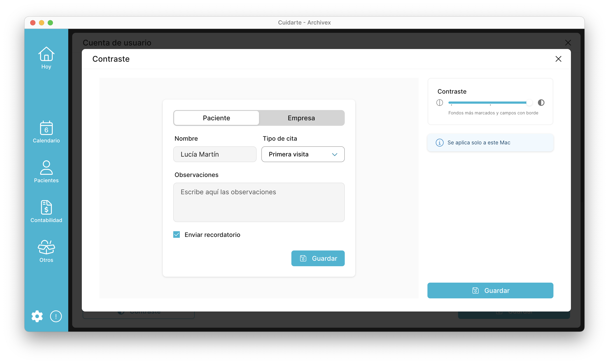The width and height of the screenshot is (609, 364).
Task: Open Contabilidad in the sidebar
Action: tap(46, 212)
